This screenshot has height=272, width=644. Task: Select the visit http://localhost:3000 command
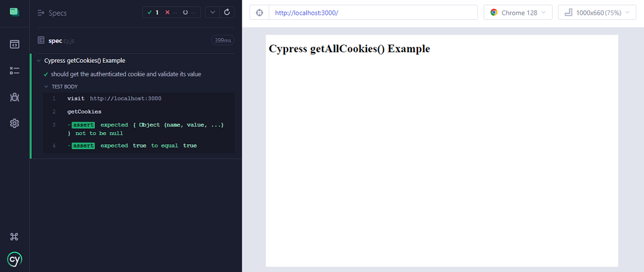tap(139, 98)
